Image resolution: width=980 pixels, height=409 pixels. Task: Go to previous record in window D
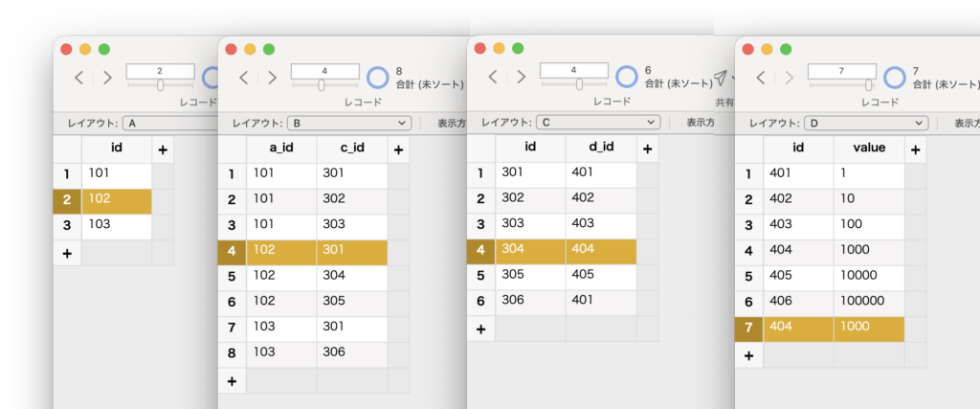pos(761,77)
